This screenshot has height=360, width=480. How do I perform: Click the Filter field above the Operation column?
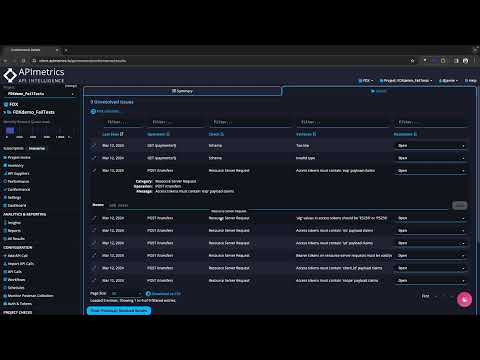click(x=176, y=122)
